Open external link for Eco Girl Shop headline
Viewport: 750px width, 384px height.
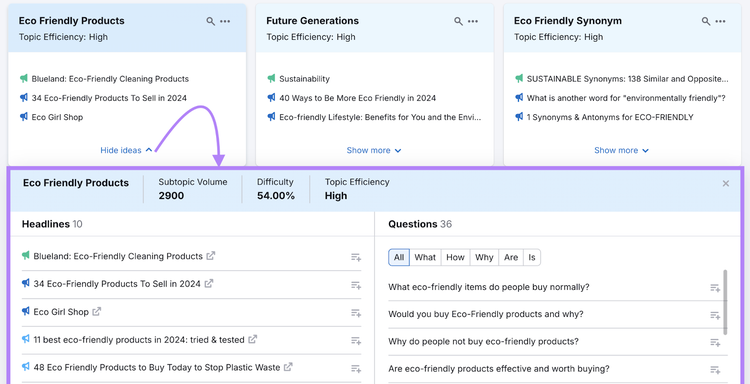[x=97, y=311]
